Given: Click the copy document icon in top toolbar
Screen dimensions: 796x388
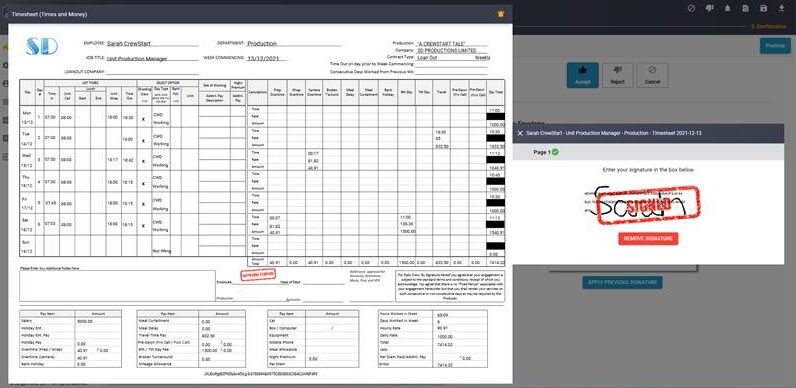Looking at the screenshot, I should point(745,8).
